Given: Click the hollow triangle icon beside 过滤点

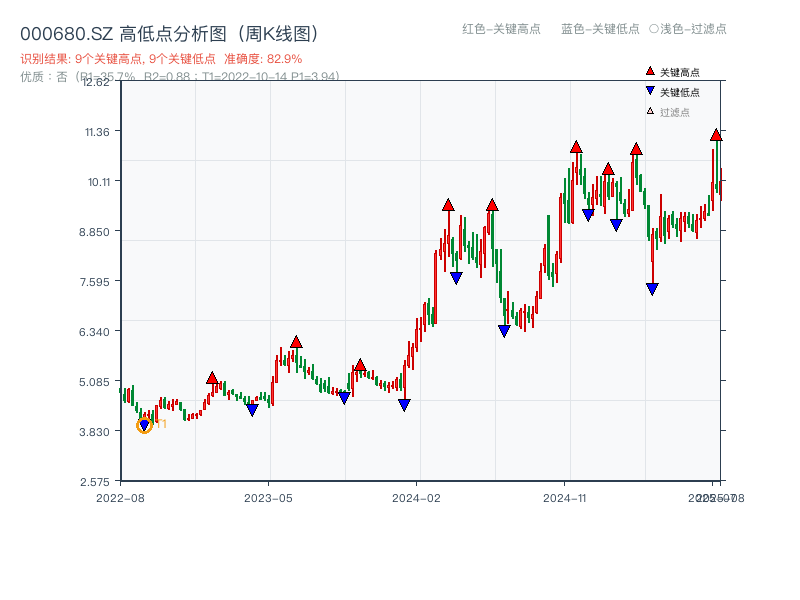Looking at the screenshot, I should [650, 111].
